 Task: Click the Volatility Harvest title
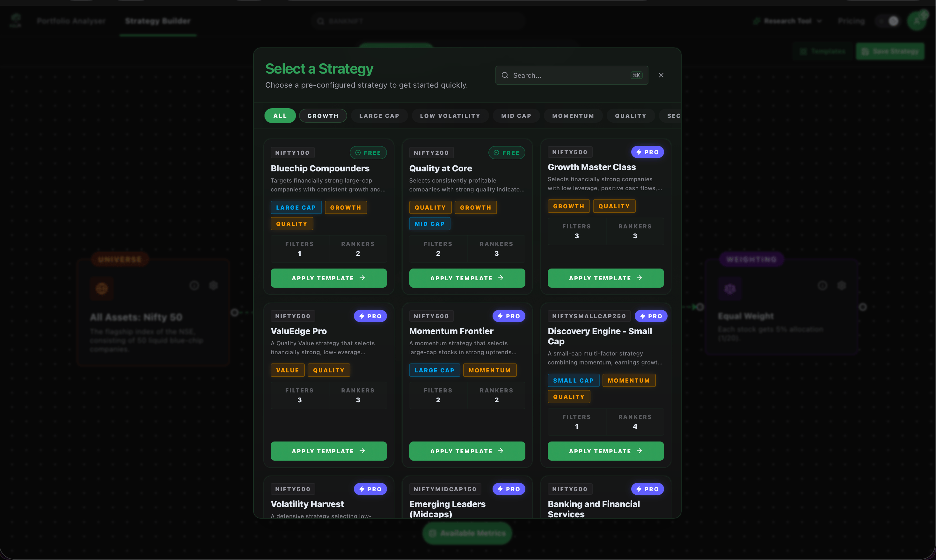point(307,504)
